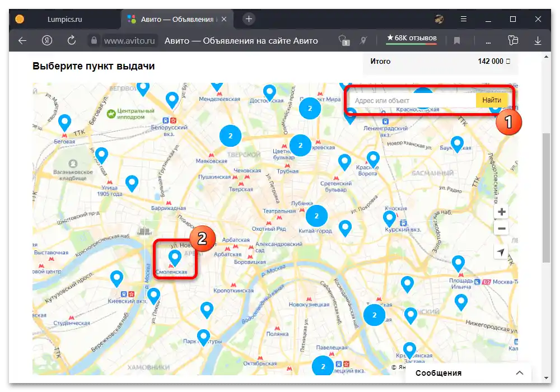Click the Новокузнецкая station label
560x392 pixels.
point(309,304)
